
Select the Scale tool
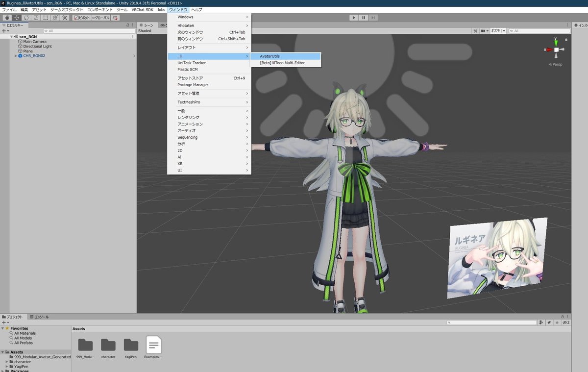click(36, 18)
